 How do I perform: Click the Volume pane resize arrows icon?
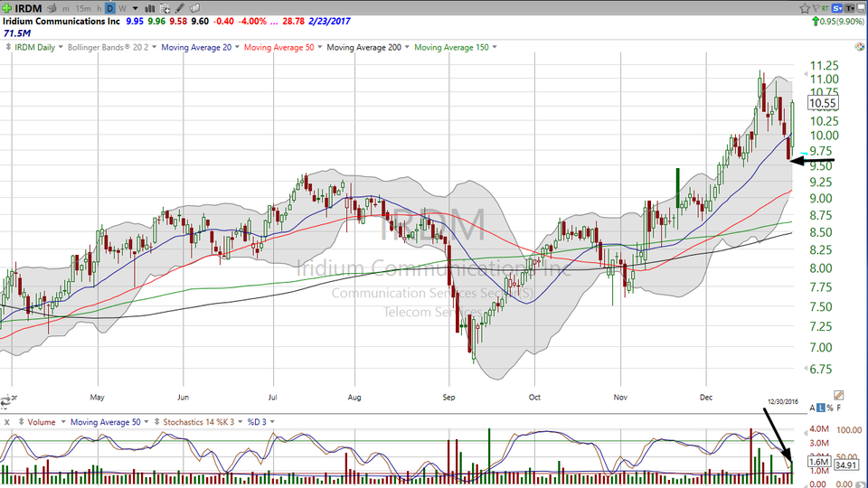[21, 422]
